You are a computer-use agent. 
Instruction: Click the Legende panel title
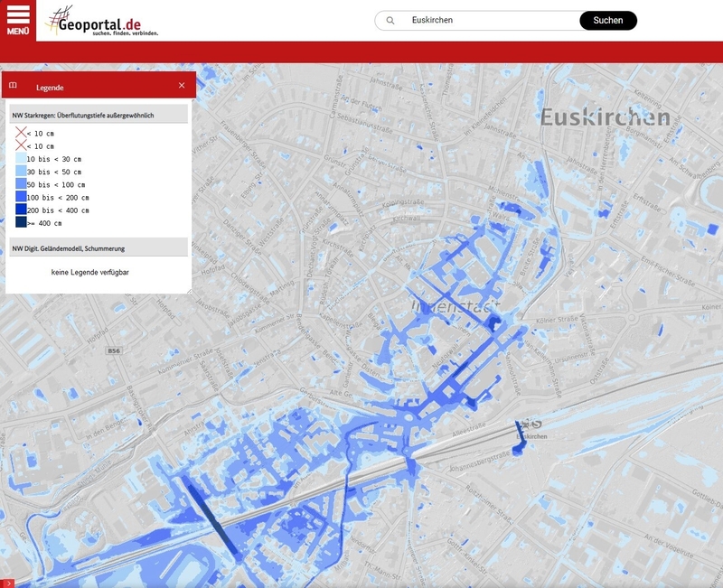click(x=50, y=88)
